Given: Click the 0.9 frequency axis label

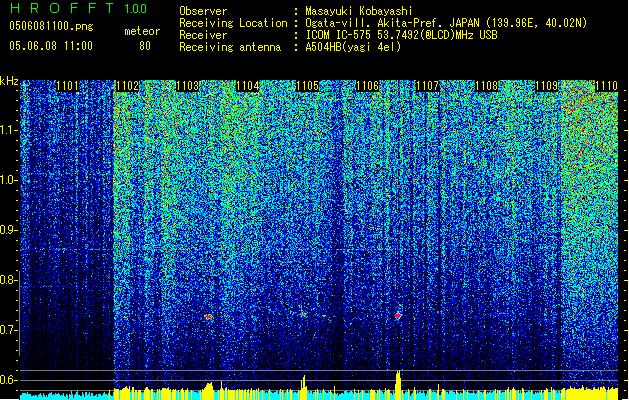Looking at the screenshot, I should pyautogui.click(x=8, y=230).
